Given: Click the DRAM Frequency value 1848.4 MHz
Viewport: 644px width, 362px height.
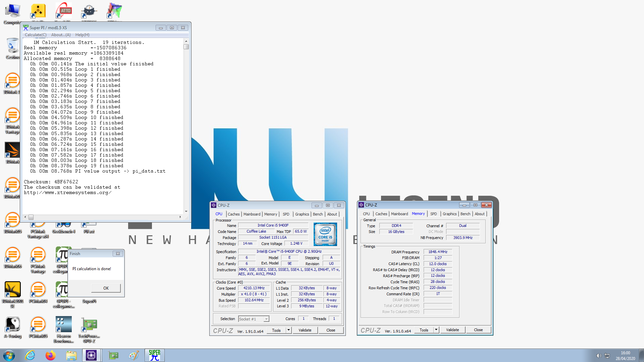Looking at the screenshot, I should [438, 252].
